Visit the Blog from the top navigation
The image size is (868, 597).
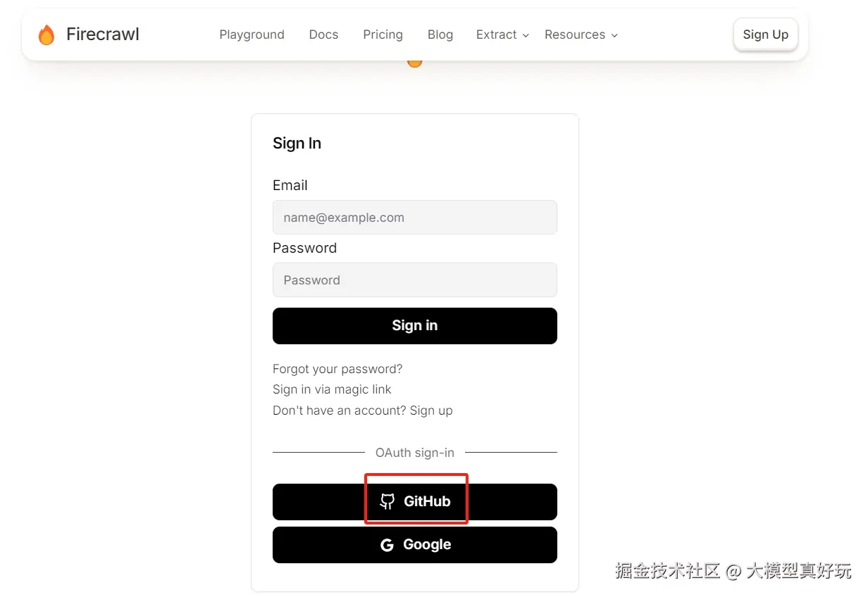440,34
